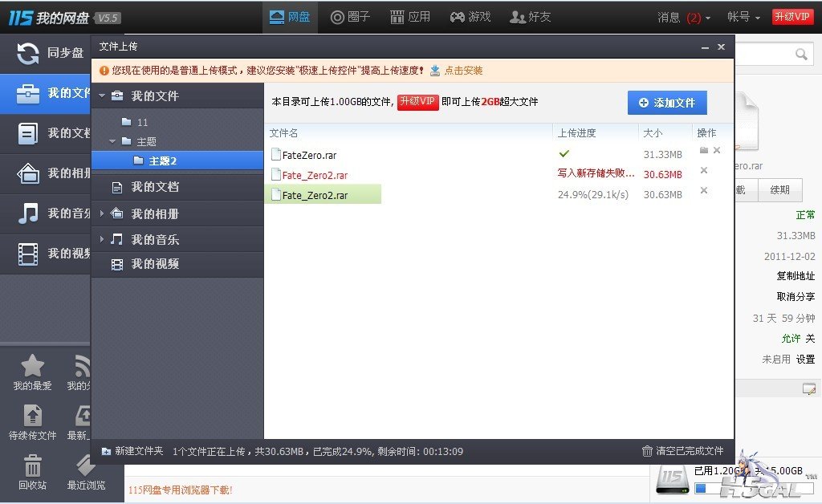The height and width of the screenshot is (504, 822).
Task: Select folder 11 in tree
Action: coord(142,122)
